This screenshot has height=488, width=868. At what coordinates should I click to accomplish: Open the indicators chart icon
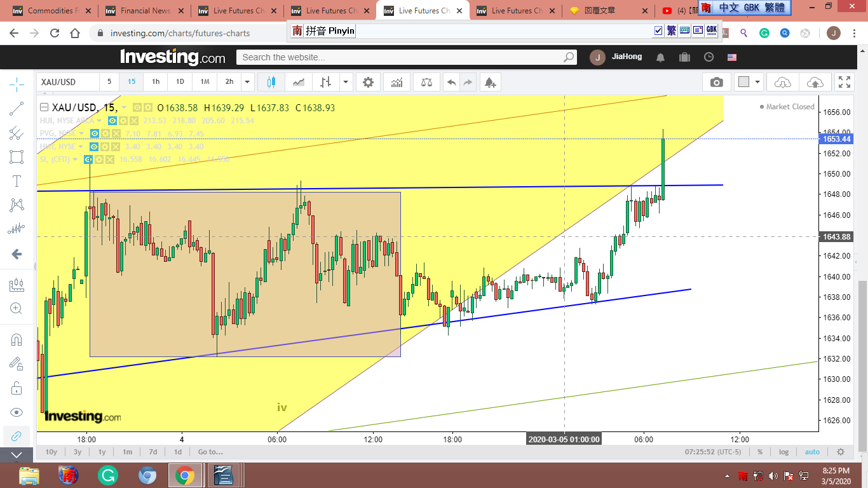(397, 82)
